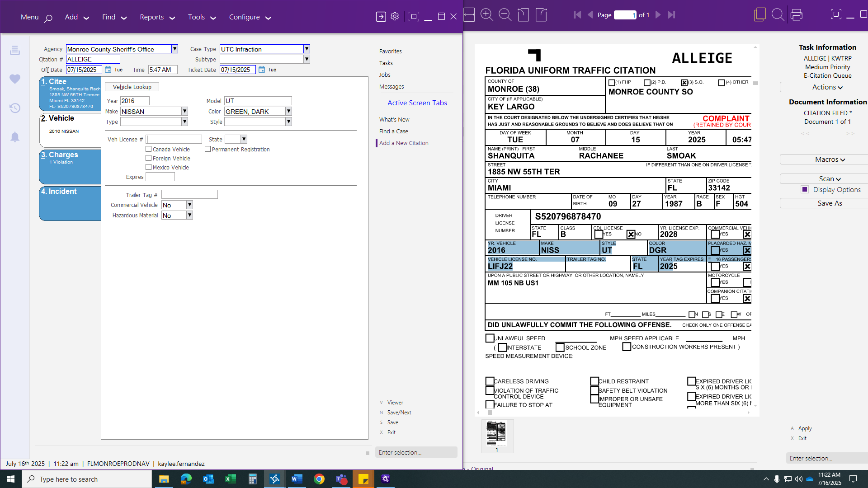Viewport: 868px width, 488px height.
Task: Select the citation page thumbnail
Action: pyautogui.click(x=496, y=433)
